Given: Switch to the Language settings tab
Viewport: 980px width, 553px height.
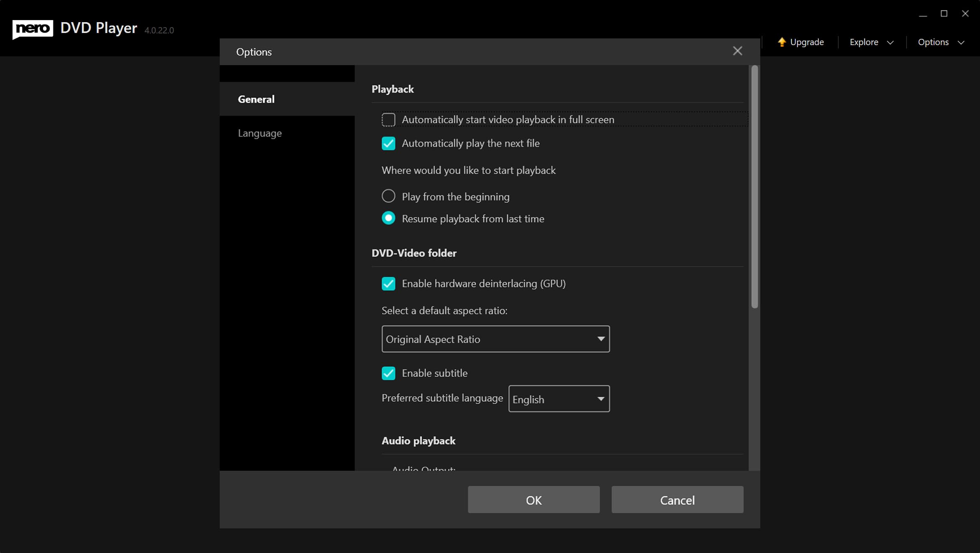Looking at the screenshot, I should pyautogui.click(x=260, y=133).
